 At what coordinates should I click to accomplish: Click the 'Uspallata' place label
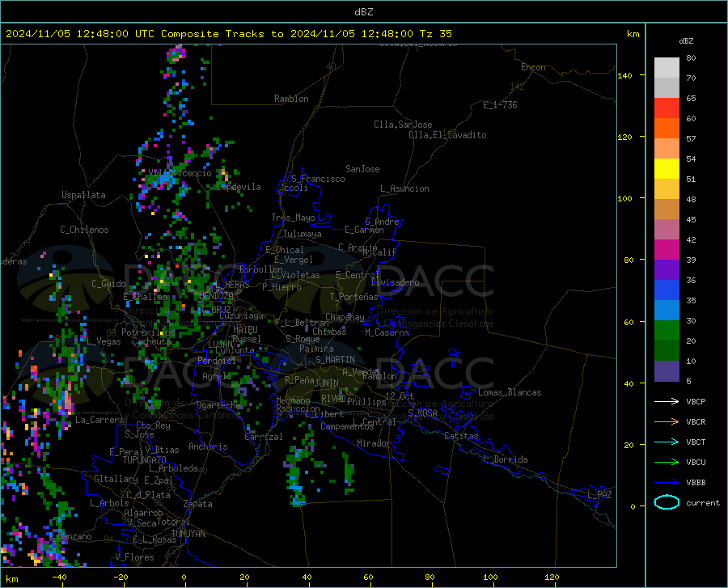pos(83,196)
